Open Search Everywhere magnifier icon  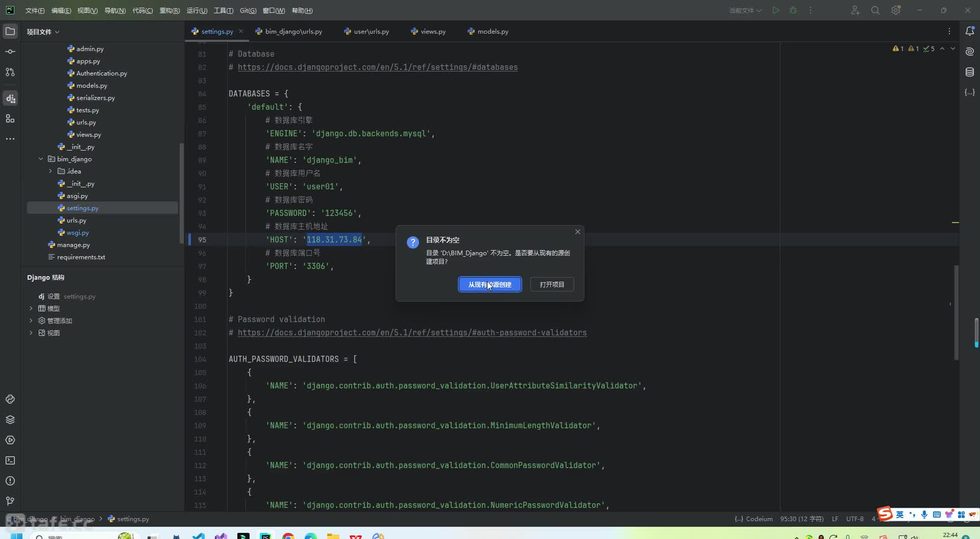tap(875, 10)
